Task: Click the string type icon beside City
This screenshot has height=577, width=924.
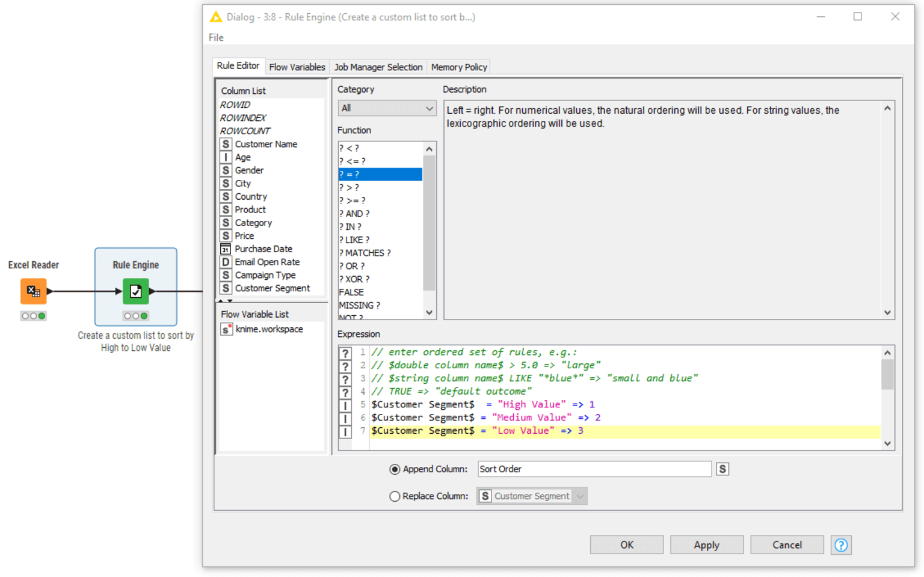Action: (x=226, y=184)
